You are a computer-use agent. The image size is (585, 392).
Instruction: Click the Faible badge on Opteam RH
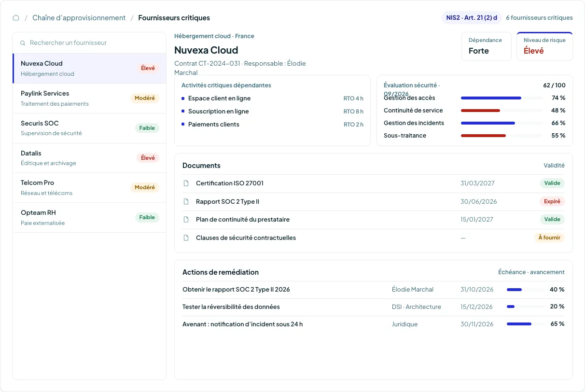[x=147, y=218]
